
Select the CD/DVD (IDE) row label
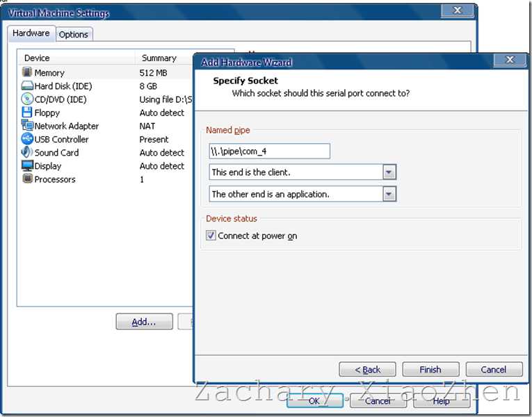point(61,99)
